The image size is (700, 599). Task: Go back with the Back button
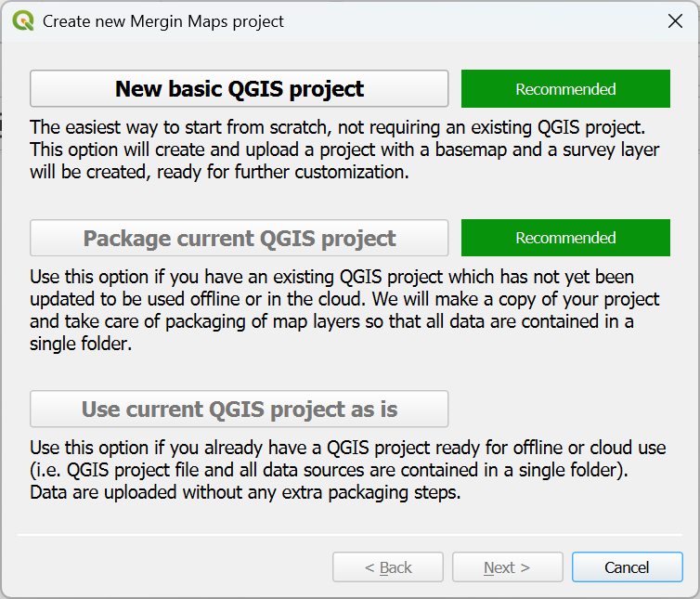pos(388,567)
